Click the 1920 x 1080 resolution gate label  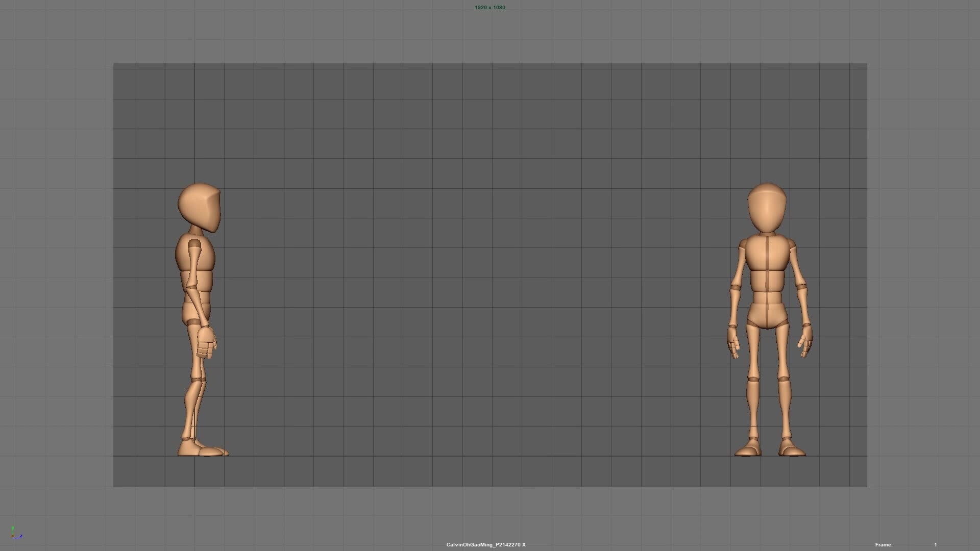(489, 7)
